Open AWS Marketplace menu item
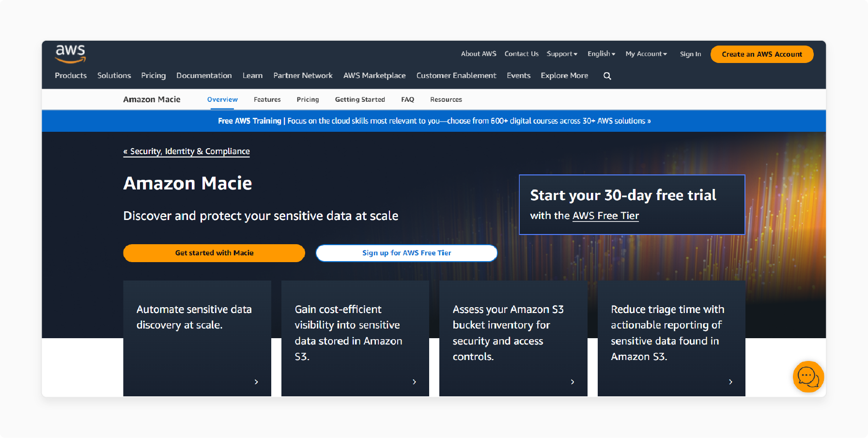Viewport: 868px width, 438px height. (374, 76)
